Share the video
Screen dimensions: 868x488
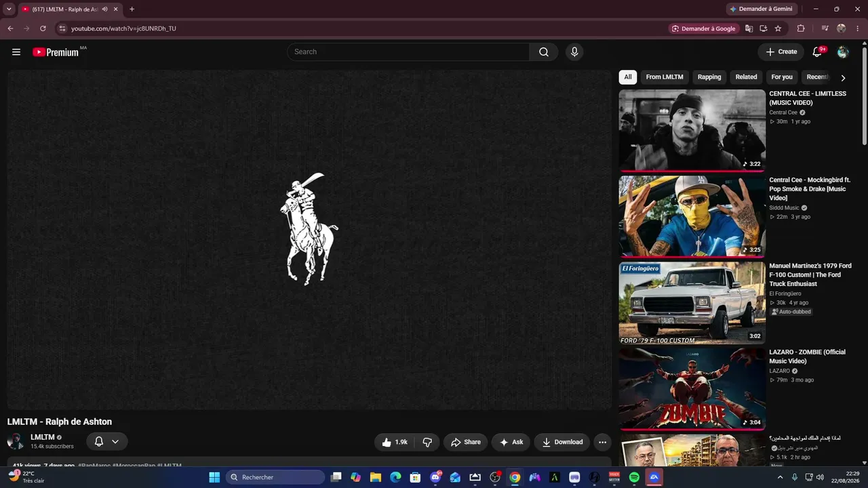click(x=466, y=442)
